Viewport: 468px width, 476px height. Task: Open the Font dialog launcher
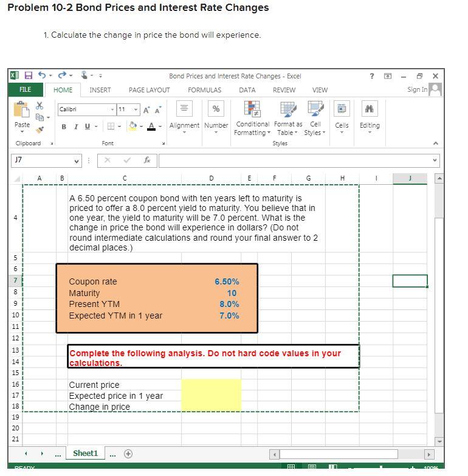coord(163,143)
